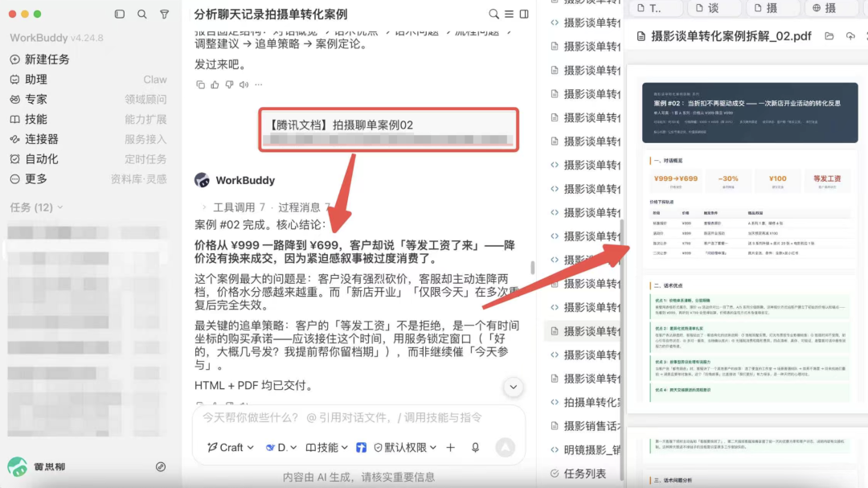The height and width of the screenshot is (488, 868).
Task: Switch to the T.. preview tab
Action: pos(655,8)
